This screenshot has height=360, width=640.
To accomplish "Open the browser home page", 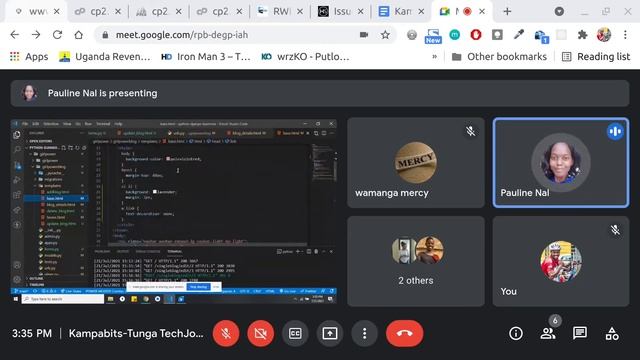I will click(x=78, y=35).
